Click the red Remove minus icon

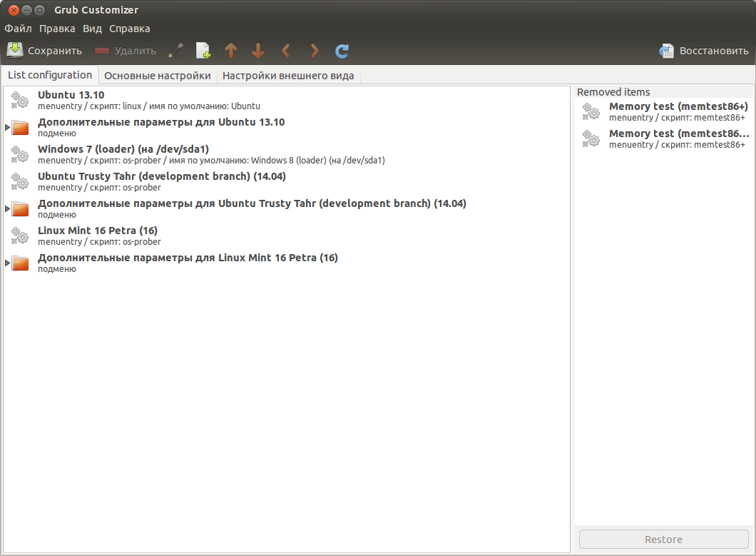click(x=102, y=51)
